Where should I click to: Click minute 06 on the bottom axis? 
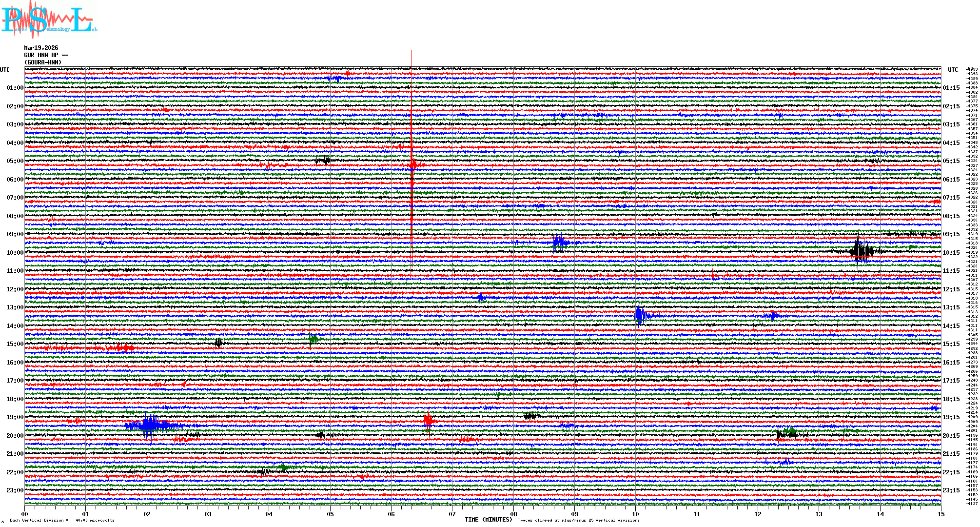391,514
